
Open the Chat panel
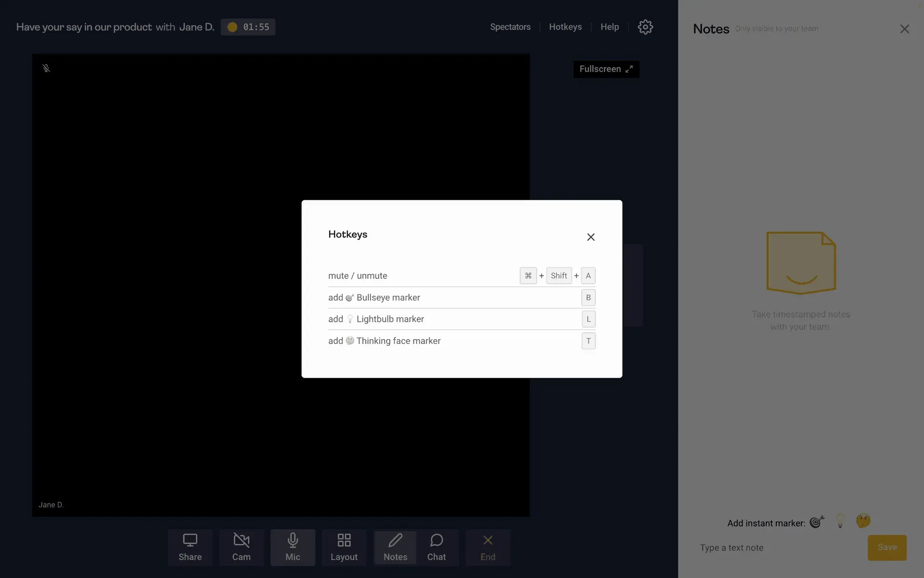tap(436, 547)
